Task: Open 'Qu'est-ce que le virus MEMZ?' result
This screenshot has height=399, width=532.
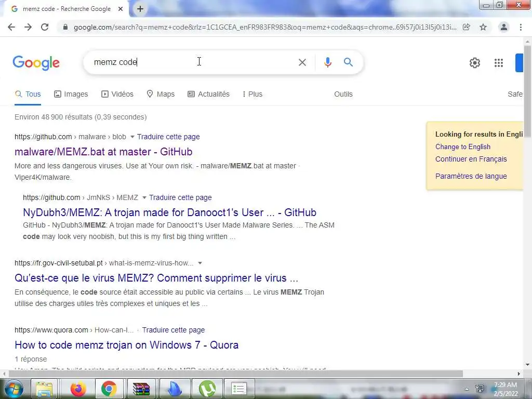Action: 156,278
